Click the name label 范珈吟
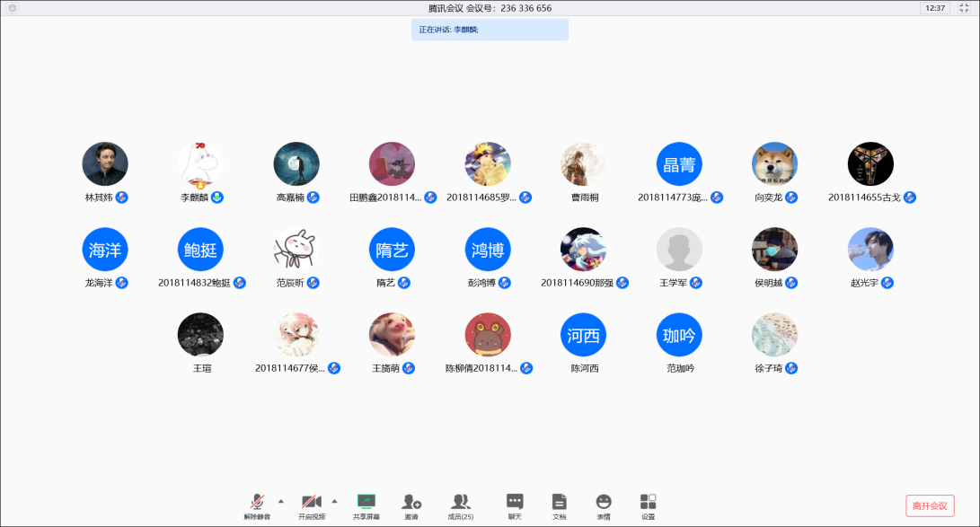Image resolution: width=980 pixels, height=527 pixels. pyautogui.click(x=681, y=368)
